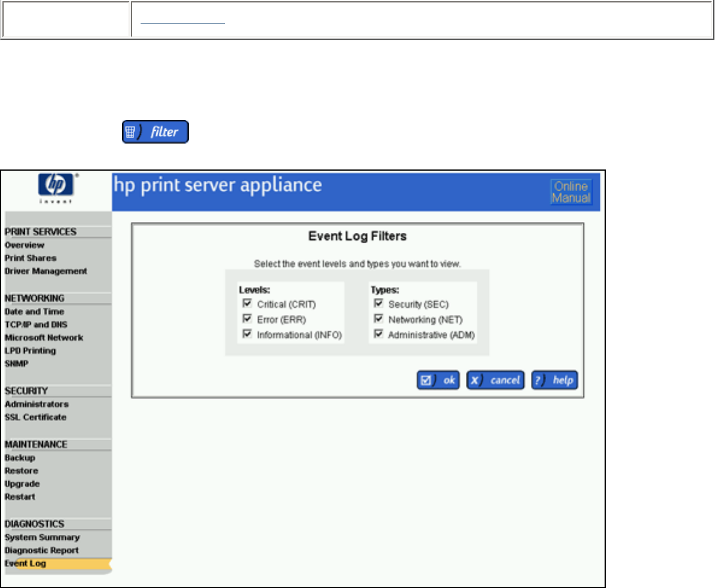Open SNMP settings
This screenshot has width=715, height=588.
pyautogui.click(x=16, y=364)
